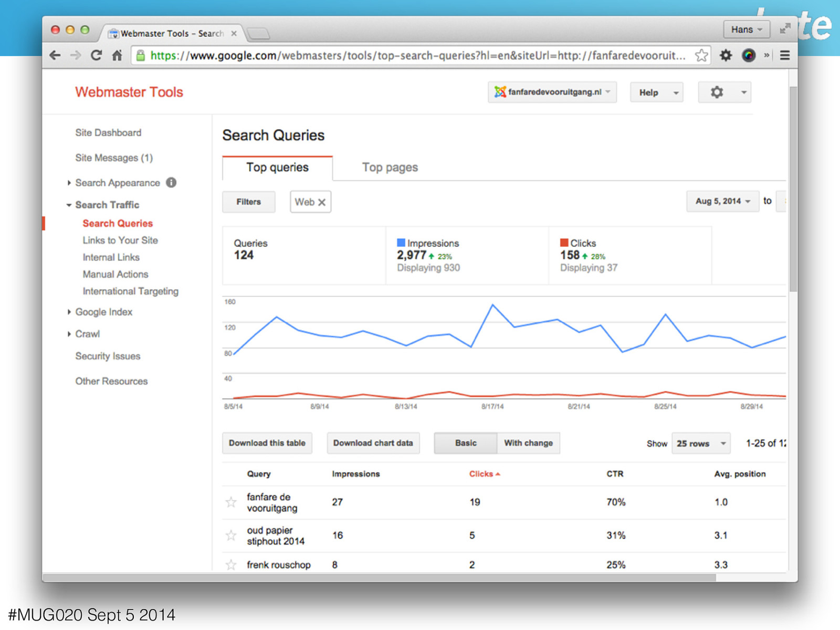Click the horizontal scrollbar at window bottom
840x630 pixels.
(379, 577)
